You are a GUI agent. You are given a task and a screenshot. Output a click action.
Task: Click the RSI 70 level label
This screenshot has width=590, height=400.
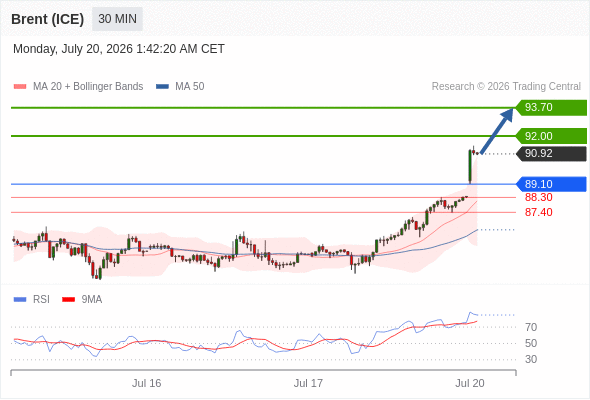pos(531,327)
